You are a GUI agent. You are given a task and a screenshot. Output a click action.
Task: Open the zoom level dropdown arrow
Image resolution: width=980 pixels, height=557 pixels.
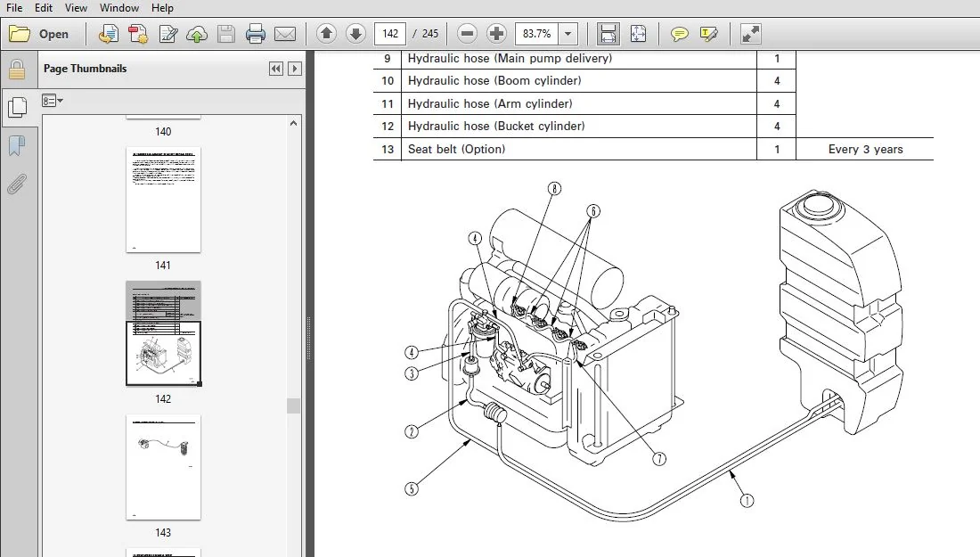pyautogui.click(x=568, y=34)
